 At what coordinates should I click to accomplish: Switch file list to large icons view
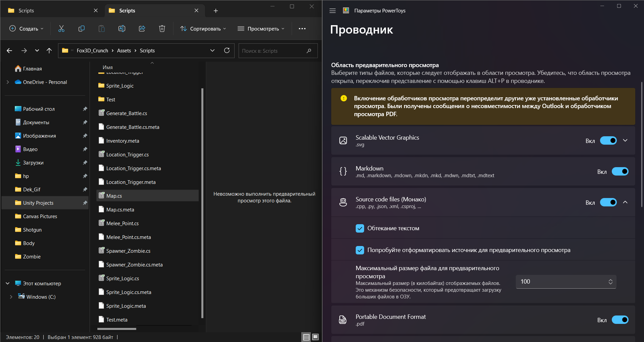click(315, 337)
